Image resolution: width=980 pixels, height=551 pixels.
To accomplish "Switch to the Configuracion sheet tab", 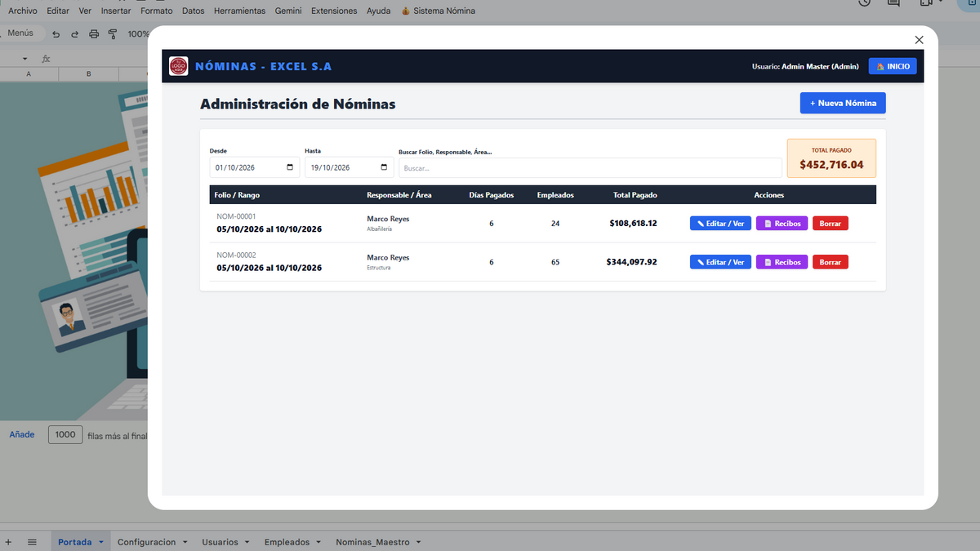I will point(146,542).
